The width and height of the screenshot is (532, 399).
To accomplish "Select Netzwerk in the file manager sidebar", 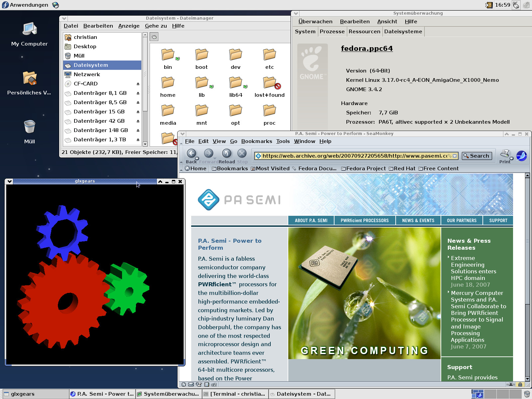I will (87, 74).
